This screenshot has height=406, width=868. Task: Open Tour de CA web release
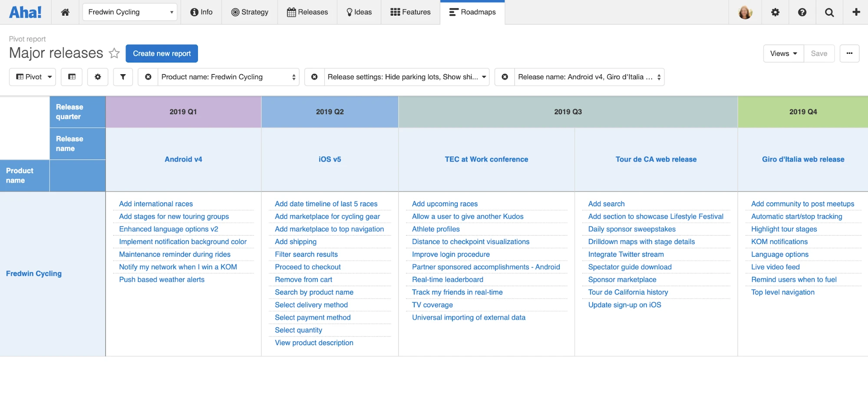coord(656,159)
